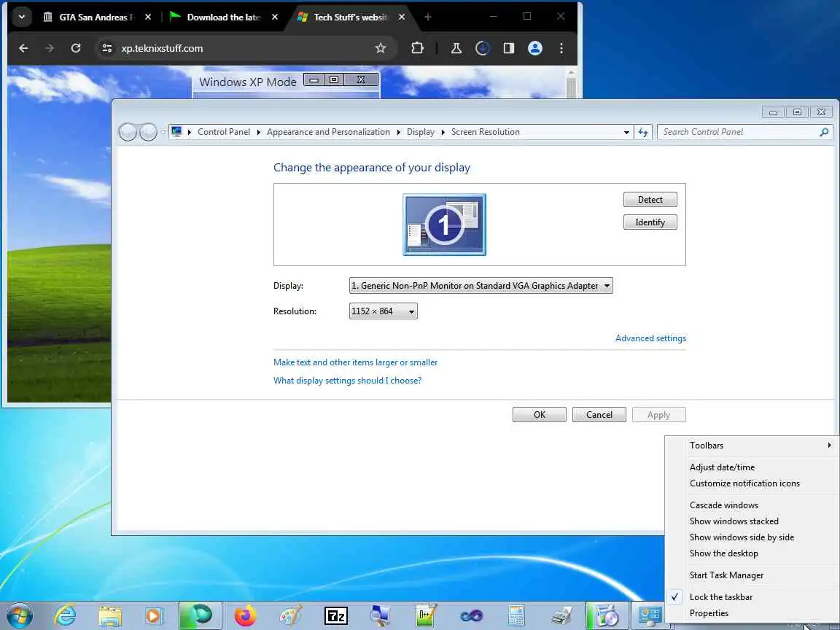Reload the Chrome page
This screenshot has height=630, width=840.
tap(76, 48)
